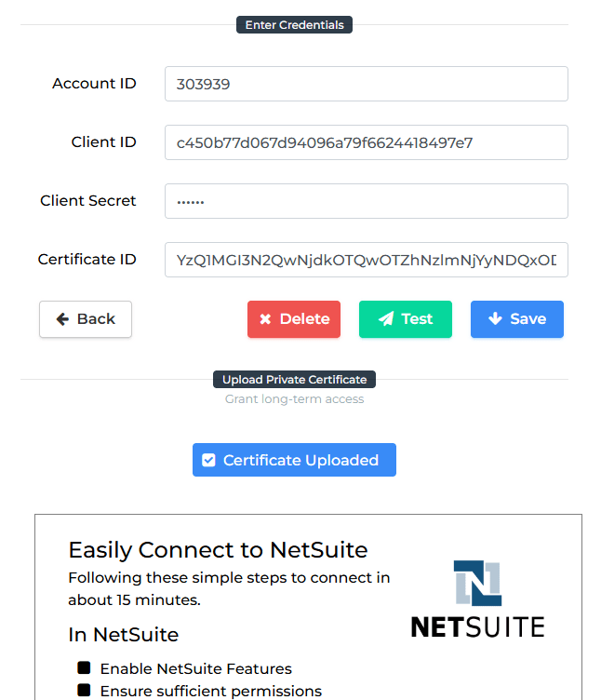Click the paper plane Test icon
The height and width of the screenshot is (700, 601).
point(385,319)
